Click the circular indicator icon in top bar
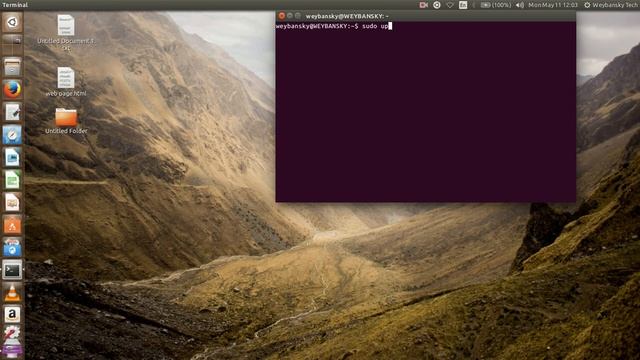640x360 pixels. (x=437, y=5)
